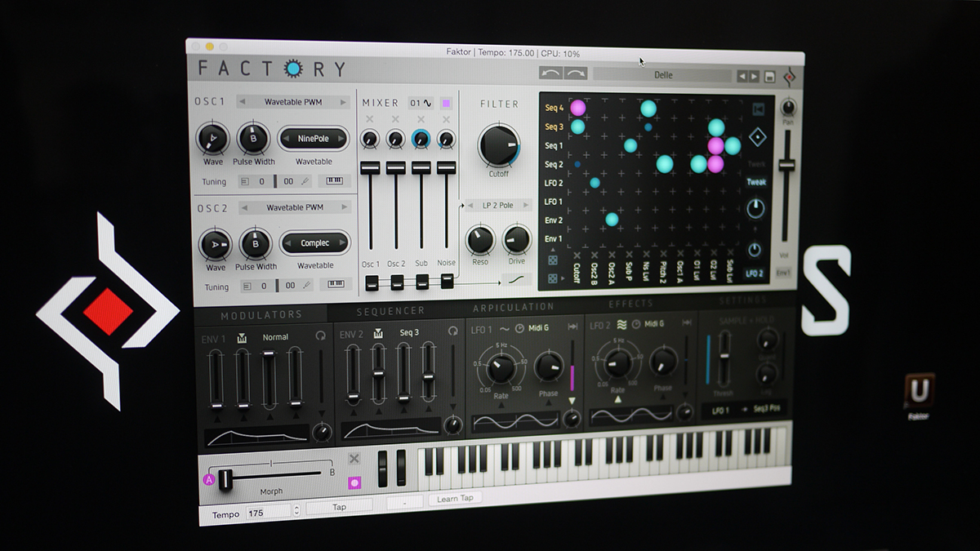
Task: Open the Modulators tab
Action: click(261, 314)
